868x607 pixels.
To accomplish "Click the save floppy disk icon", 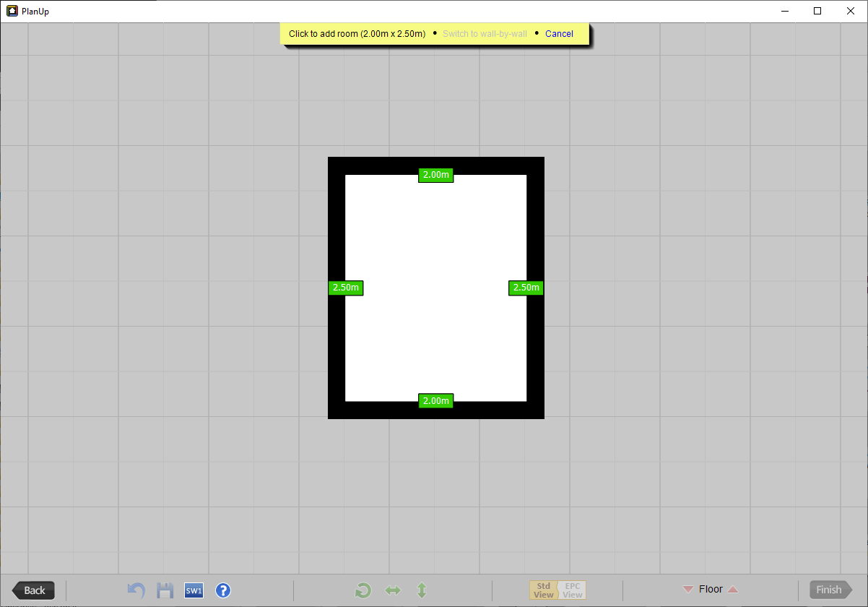I will [165, 590].
